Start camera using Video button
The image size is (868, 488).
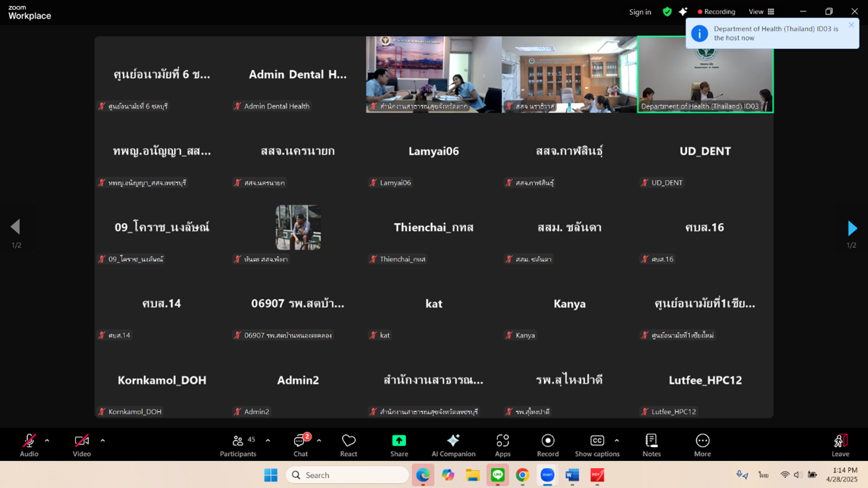click(x=81, y=445)
